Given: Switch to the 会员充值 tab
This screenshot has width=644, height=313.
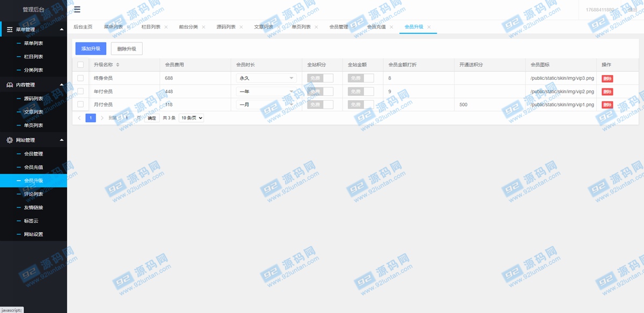Looking at the screenshot, I should [376, 27].
